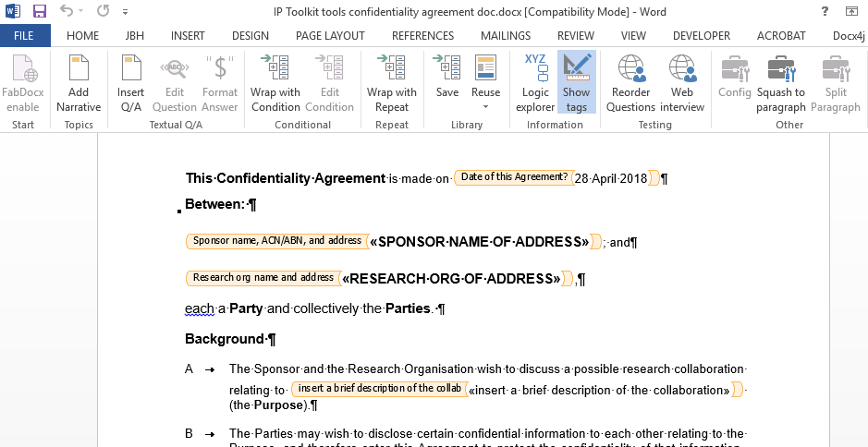Open Word Help question mark

pos(825,11)
